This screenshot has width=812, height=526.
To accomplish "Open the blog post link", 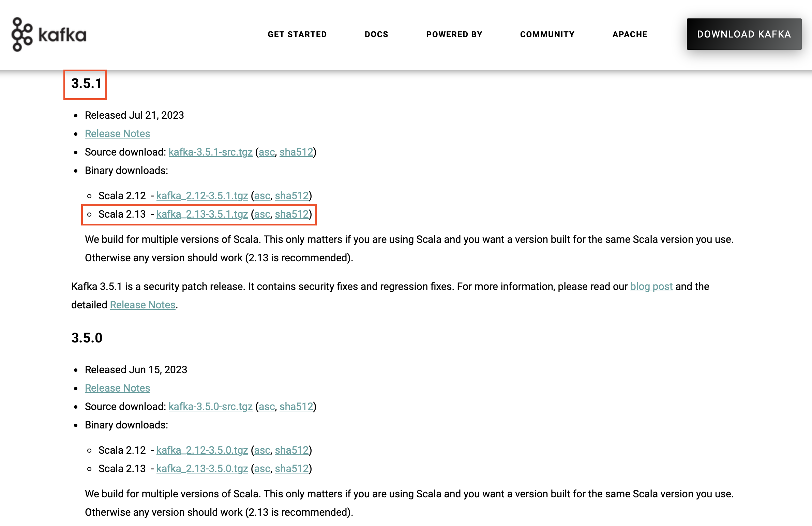I will tap(651, 287).
